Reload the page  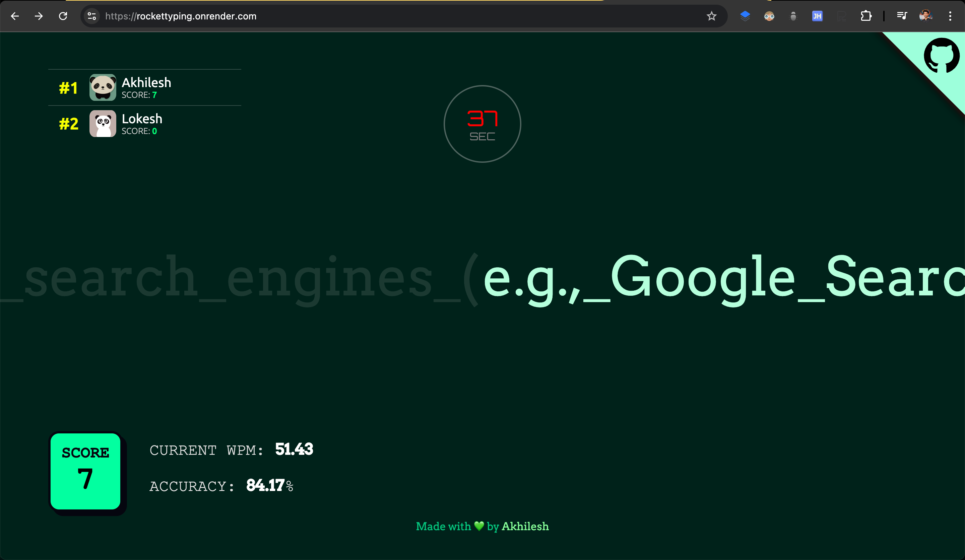coord(63,16)
